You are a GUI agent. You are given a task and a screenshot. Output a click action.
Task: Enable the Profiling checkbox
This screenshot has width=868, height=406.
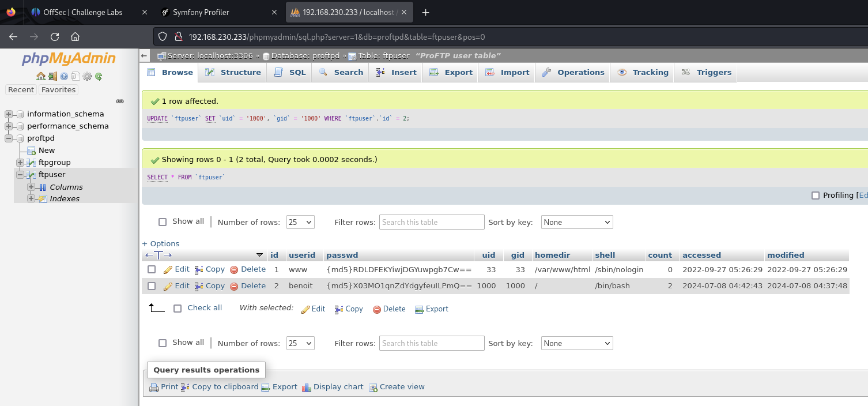[x=815, y=196]
